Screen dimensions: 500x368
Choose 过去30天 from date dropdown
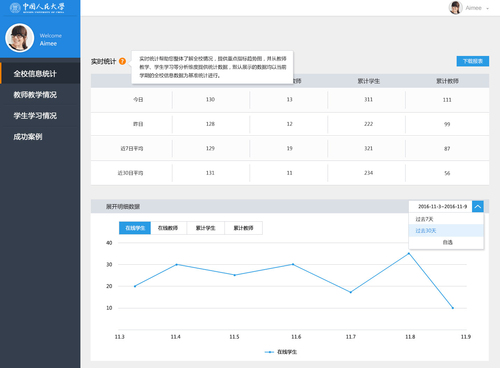point(446,231)
